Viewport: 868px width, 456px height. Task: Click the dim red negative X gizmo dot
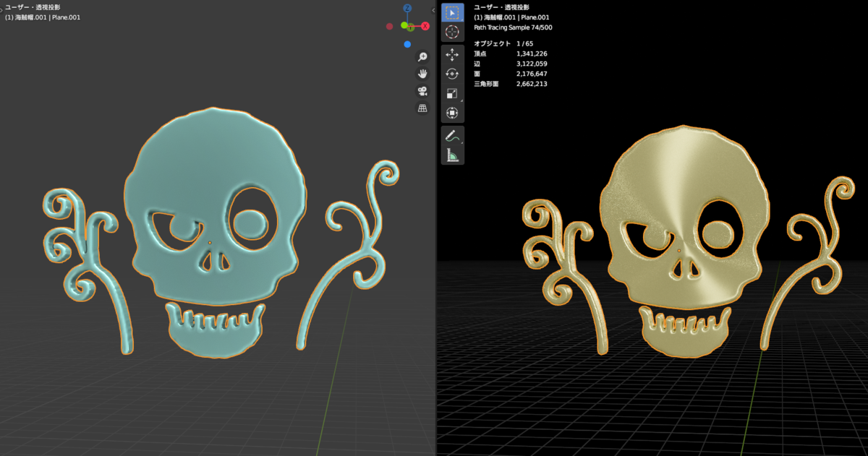point(390,26)
